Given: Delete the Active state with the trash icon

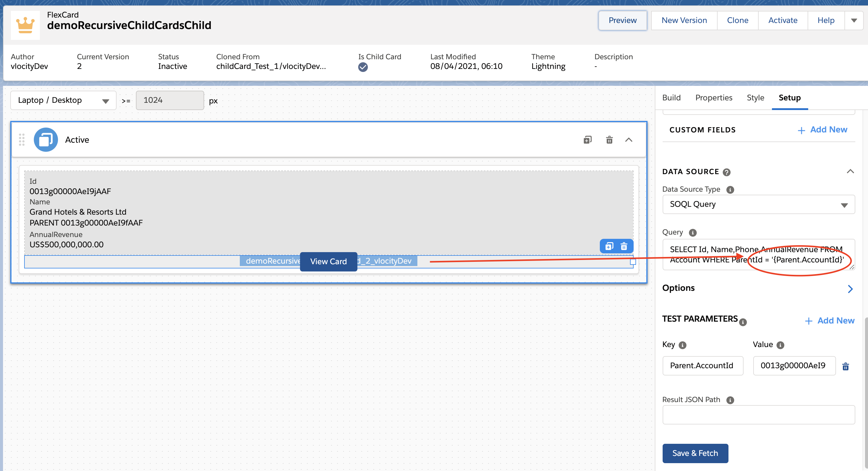Looking at the screenshot, I should [x=609, y=140].
